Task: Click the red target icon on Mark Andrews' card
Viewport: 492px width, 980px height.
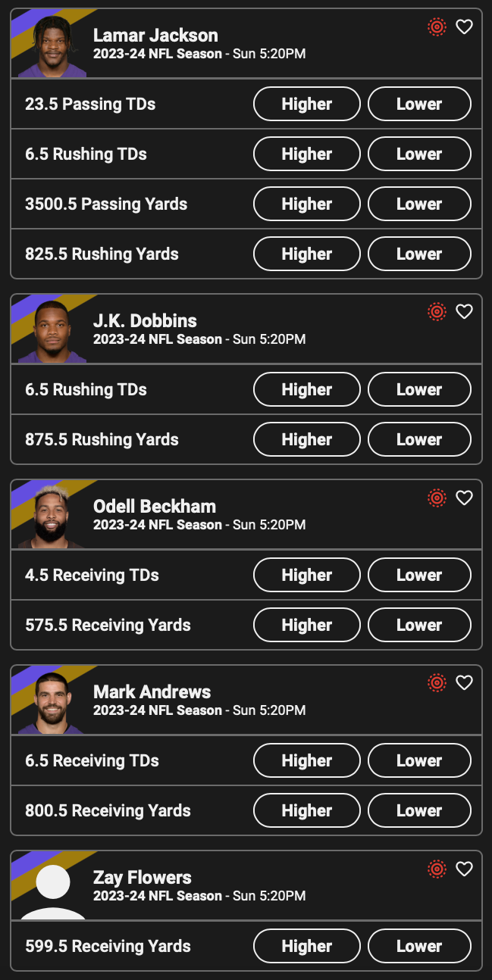Action: [x=437, y=683]
